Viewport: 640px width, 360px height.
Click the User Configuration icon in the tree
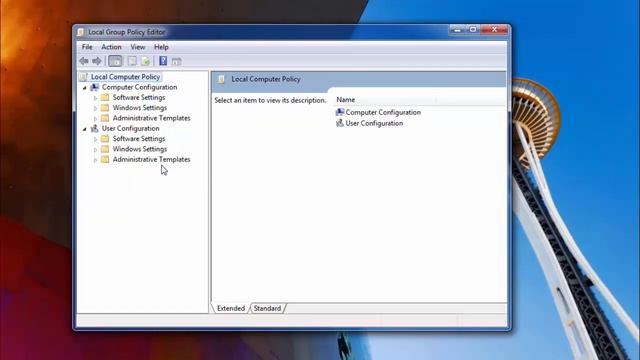[x=95, y=129]
